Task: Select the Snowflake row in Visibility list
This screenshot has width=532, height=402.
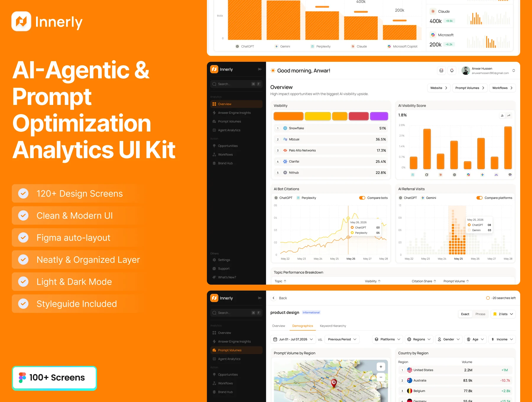Action: point(331,128)
